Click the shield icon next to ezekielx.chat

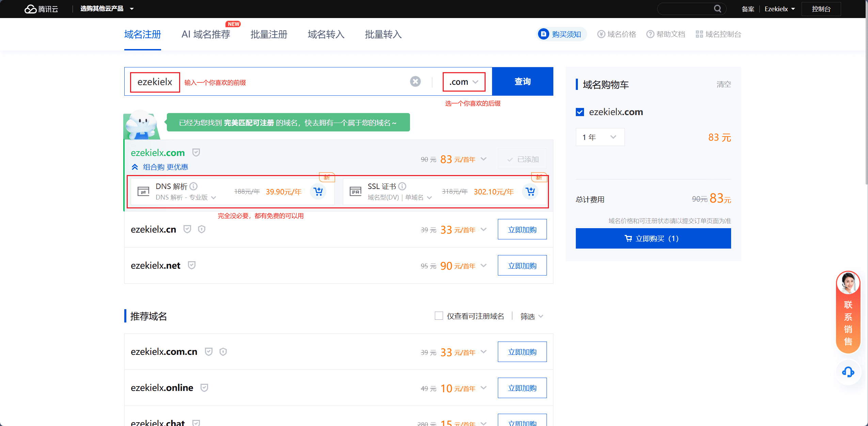point(196,423)
